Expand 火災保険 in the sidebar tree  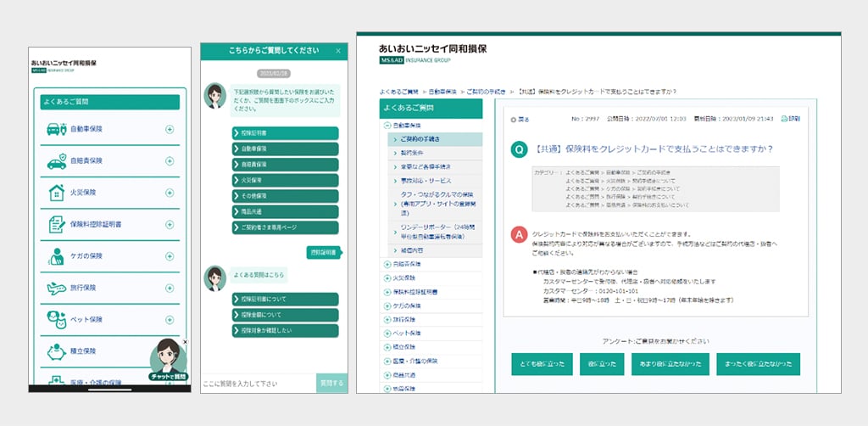click(387, 277)
